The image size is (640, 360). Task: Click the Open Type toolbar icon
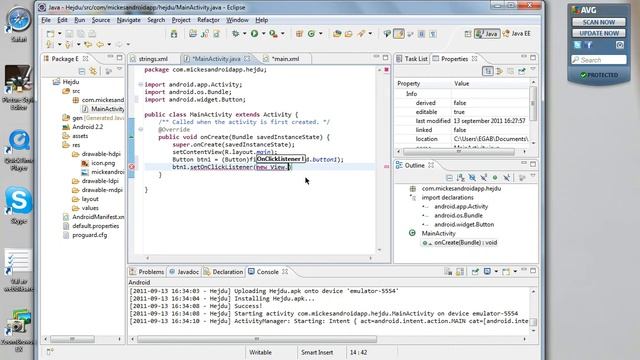point(337,33)
